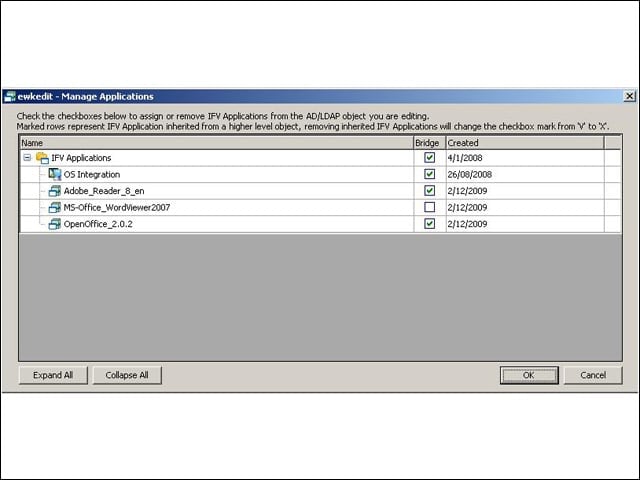Click the ewkedit title bar icon
The image size is (640, 480).
click(x=10, y=96)
